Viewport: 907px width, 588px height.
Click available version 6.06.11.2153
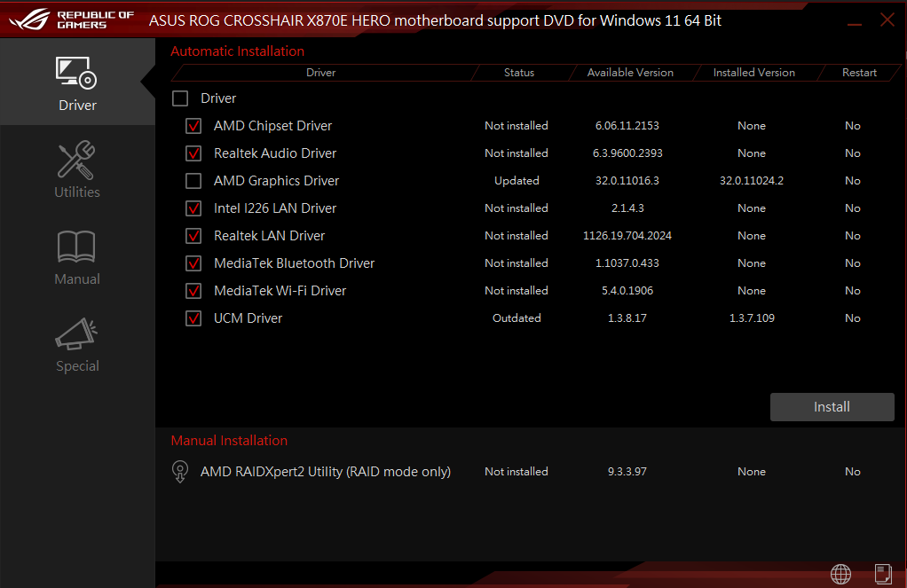click(x=627, y=126)
